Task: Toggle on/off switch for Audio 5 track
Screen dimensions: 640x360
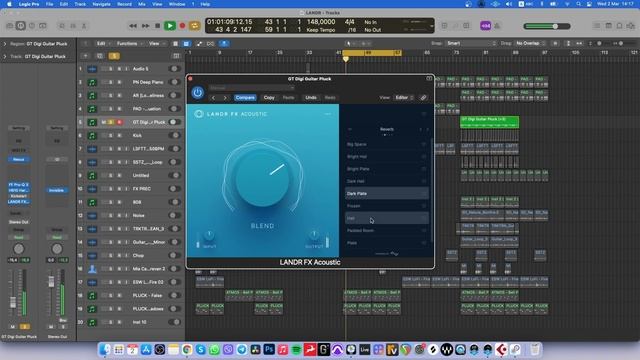Action: pos(174,69)
